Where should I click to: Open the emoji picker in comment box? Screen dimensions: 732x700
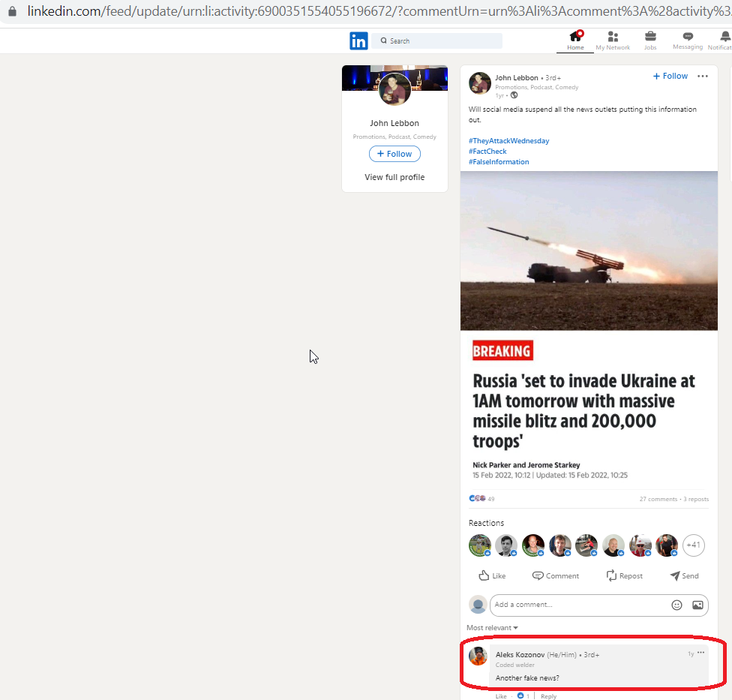pyautogui.click(x=676, y=605)
